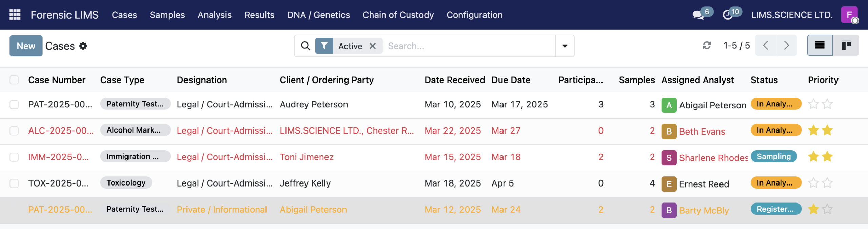Open the LIMS.SCIENCE LTD. company switcher
Screen dimensions: 868x229
tap(792, 15)
